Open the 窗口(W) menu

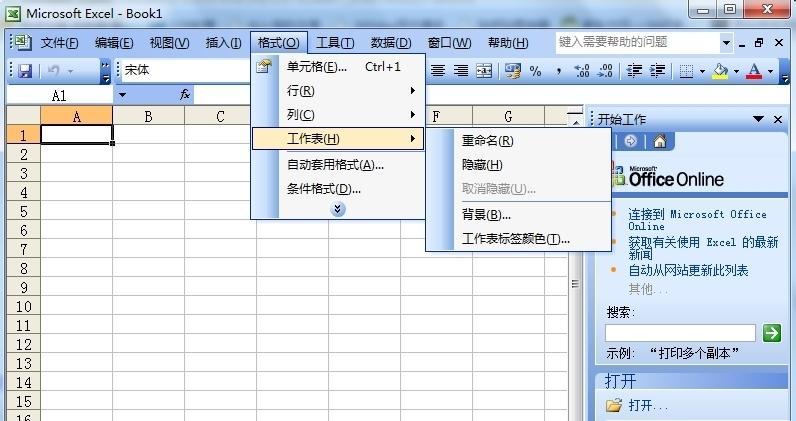pos(449,43)
